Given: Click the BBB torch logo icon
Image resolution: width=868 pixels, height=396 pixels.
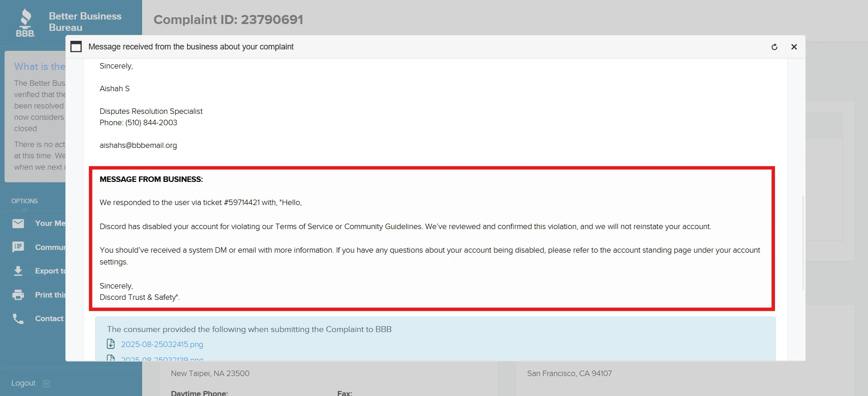Looking at the screenshot, I should pyautogui.click(x=25, y=23).
